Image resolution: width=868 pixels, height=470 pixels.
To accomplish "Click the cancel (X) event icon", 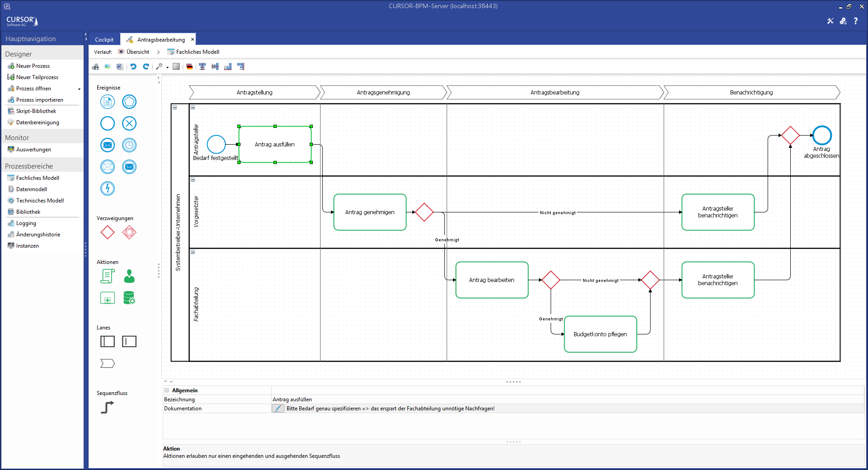I will click(x=129, y=123).
